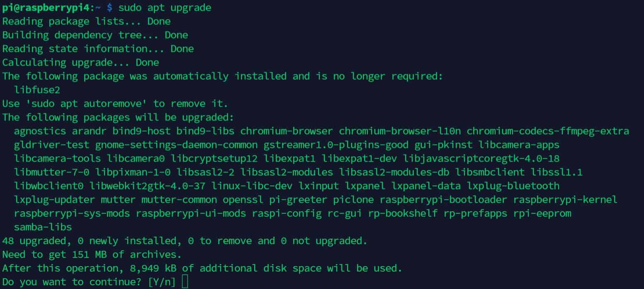This screenshot has width=644, height=289.
Task: Click the rpi-eeprom package name
Action: 542,213
